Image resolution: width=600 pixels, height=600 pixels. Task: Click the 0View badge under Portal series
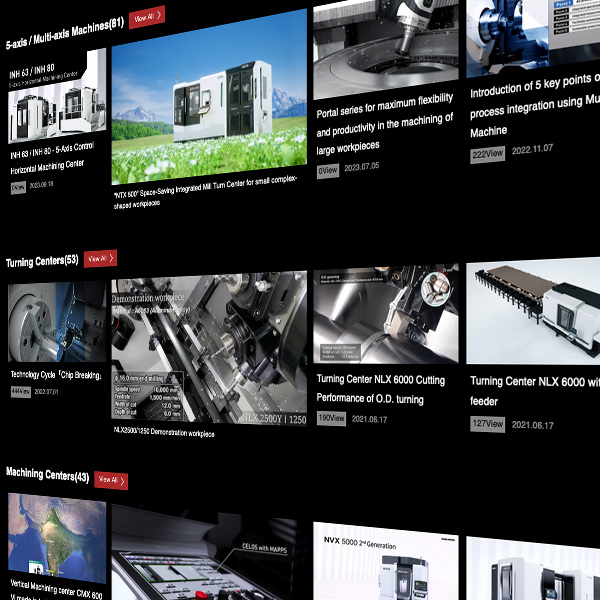pyautogui.click(x=328, y=170)
